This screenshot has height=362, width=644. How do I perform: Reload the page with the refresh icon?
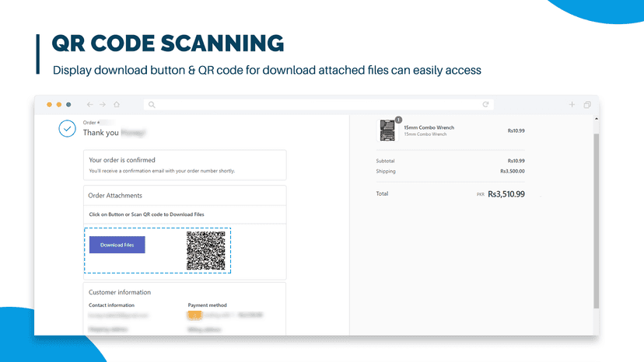point(485,104)
